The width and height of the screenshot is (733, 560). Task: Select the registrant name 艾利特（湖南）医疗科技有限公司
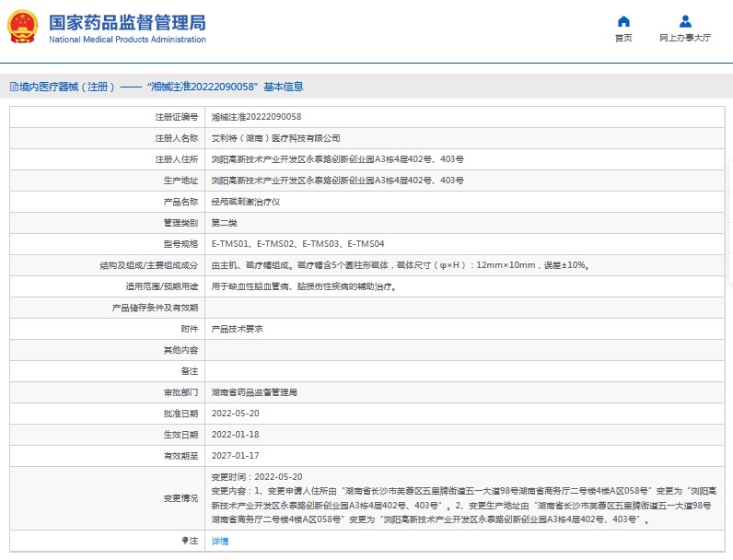point(276,138)
